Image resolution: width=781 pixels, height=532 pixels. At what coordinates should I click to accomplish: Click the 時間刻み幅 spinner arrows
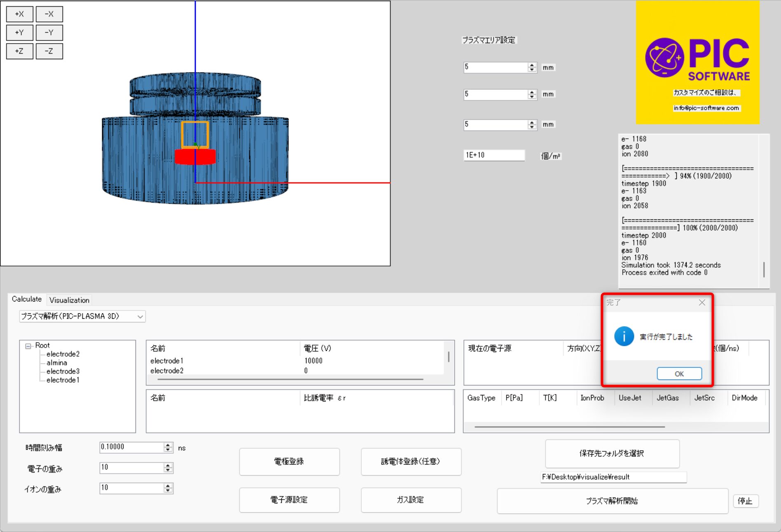click(168, 448)
